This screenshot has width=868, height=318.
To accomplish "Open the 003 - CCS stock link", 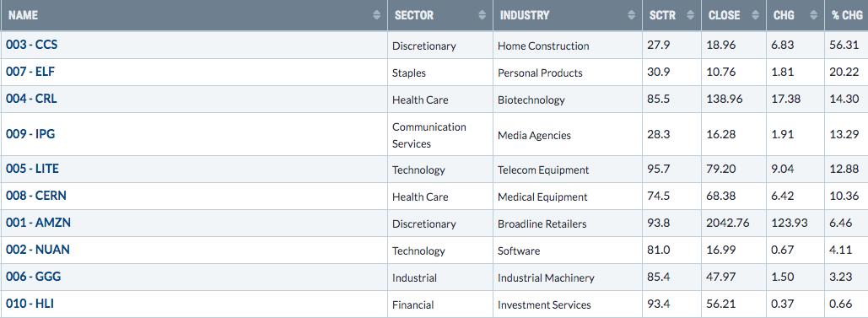I will (x=31, y=45).
